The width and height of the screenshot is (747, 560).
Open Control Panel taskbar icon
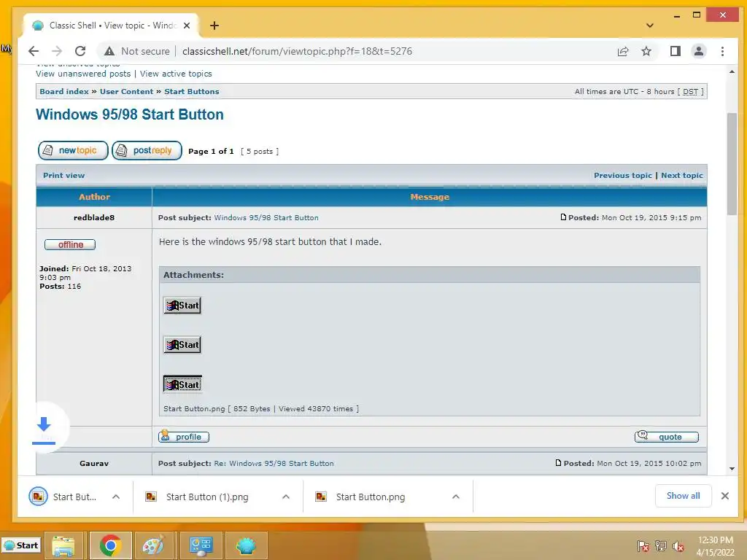pos(201,545)
